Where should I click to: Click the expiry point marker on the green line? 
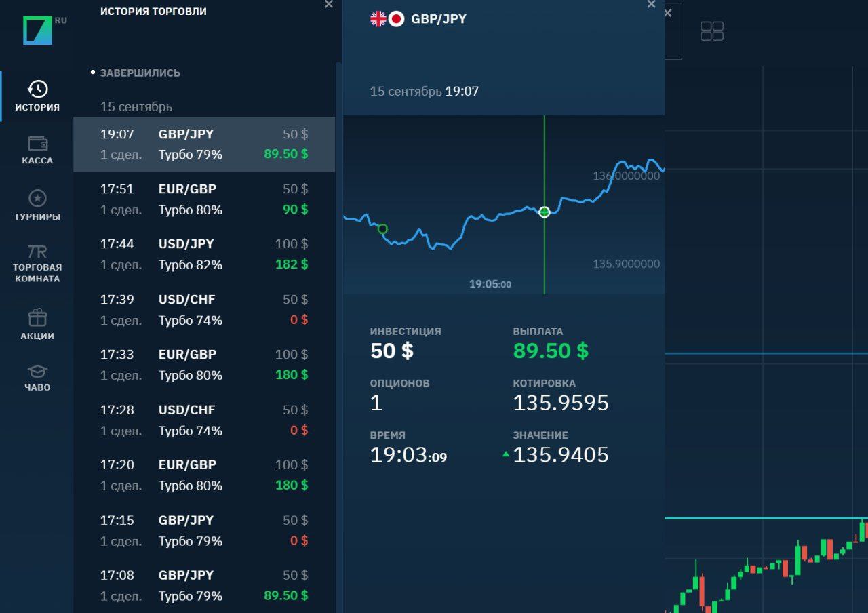544,212
